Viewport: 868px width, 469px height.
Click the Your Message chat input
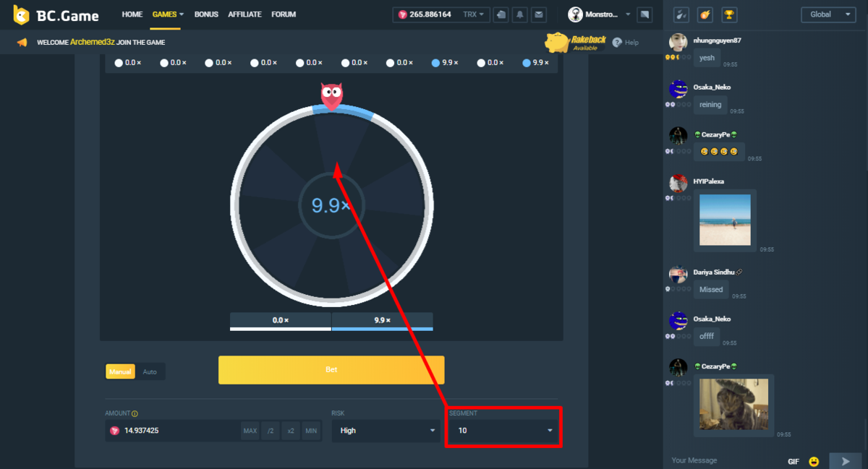point(723,460)
